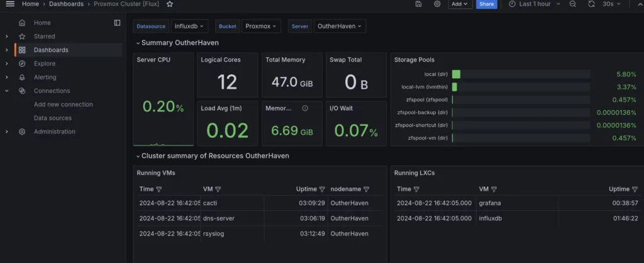Screen dimensions: 644x263
Task: Open dashboard settings gear icon
Action: [x=437, y=4]
